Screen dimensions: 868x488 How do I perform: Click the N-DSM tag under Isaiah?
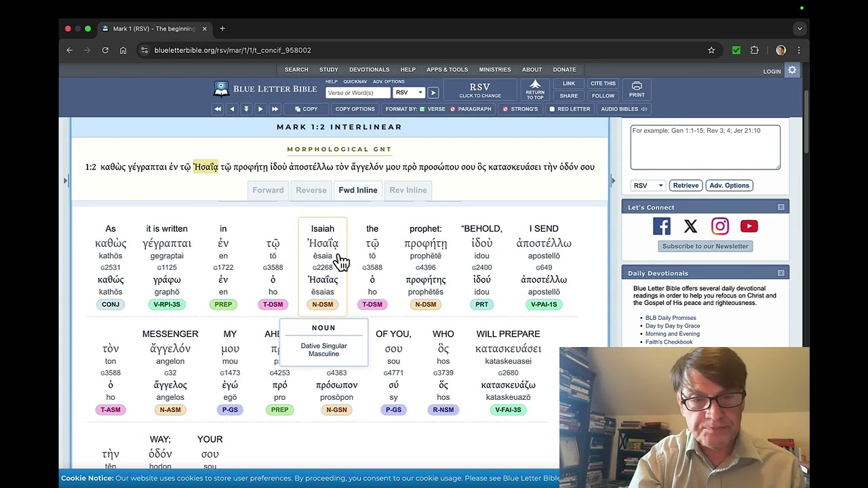[323, 304]
